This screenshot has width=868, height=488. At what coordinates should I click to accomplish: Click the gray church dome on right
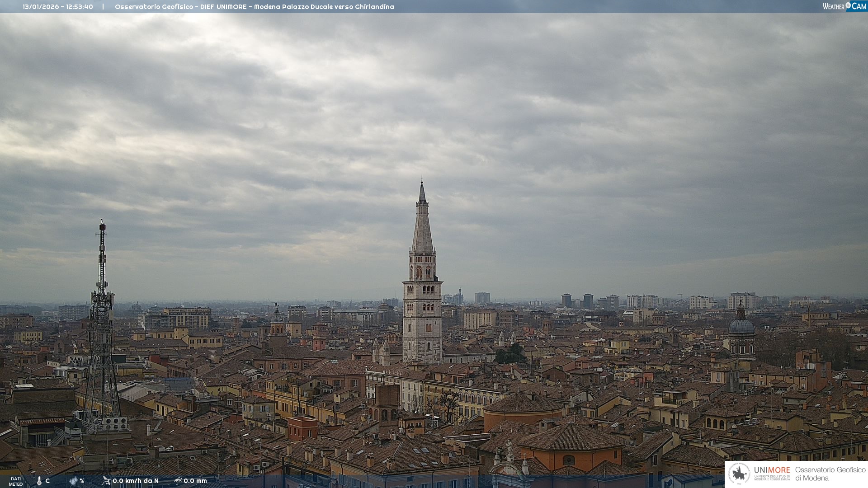[x=741, y=326]
